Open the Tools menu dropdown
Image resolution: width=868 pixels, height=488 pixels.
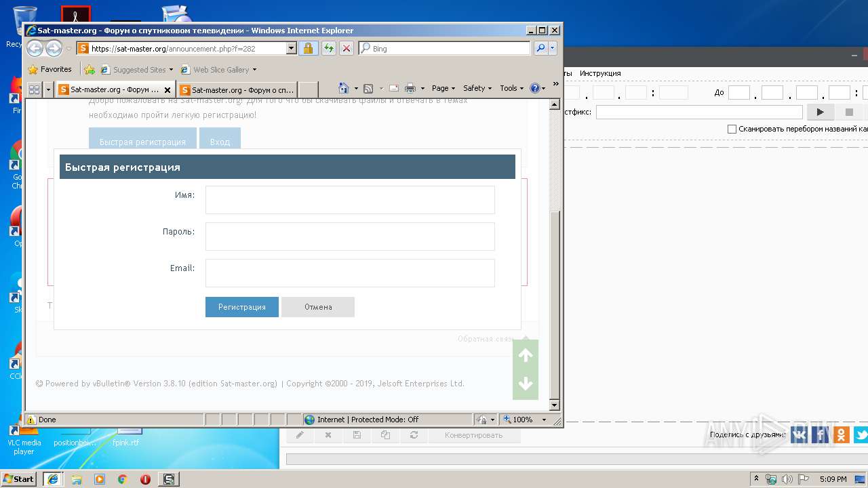coord(512,88)
